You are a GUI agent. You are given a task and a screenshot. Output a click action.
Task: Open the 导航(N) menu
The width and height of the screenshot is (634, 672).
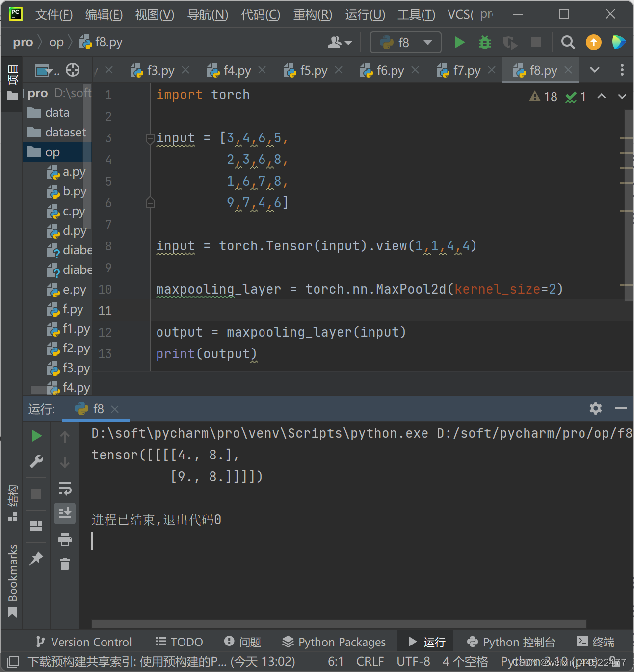(x=208, y=14)
